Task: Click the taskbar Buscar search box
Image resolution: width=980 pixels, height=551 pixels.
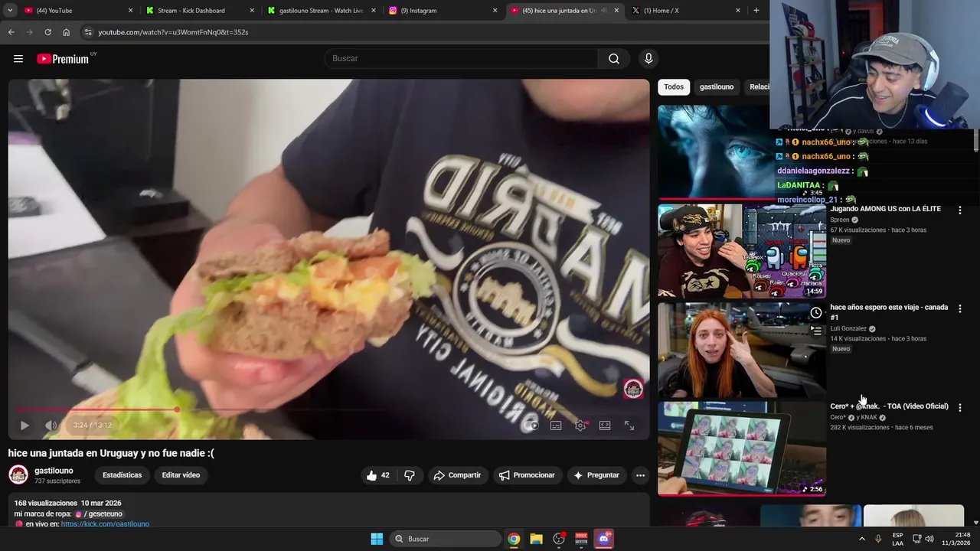Action: tap(446, 539)
